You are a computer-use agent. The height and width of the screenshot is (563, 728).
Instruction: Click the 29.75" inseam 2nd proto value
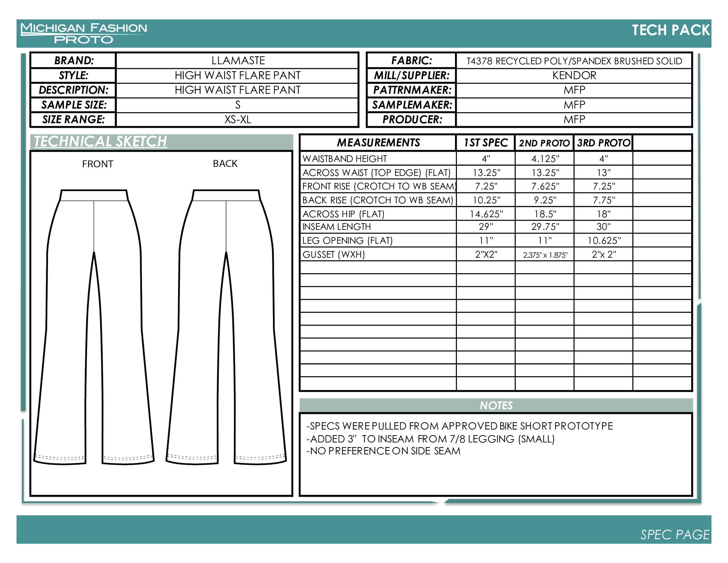[545, 227]
